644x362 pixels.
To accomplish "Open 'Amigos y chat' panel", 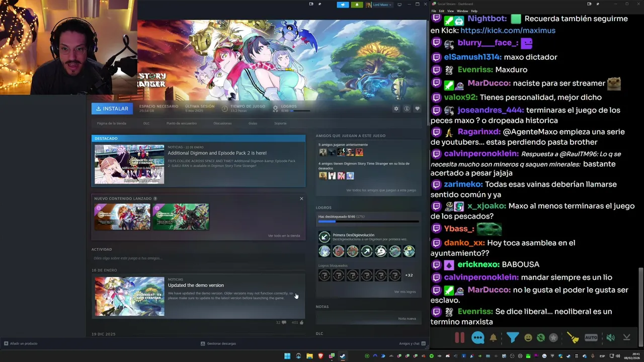I will click(x=412, y=343).
